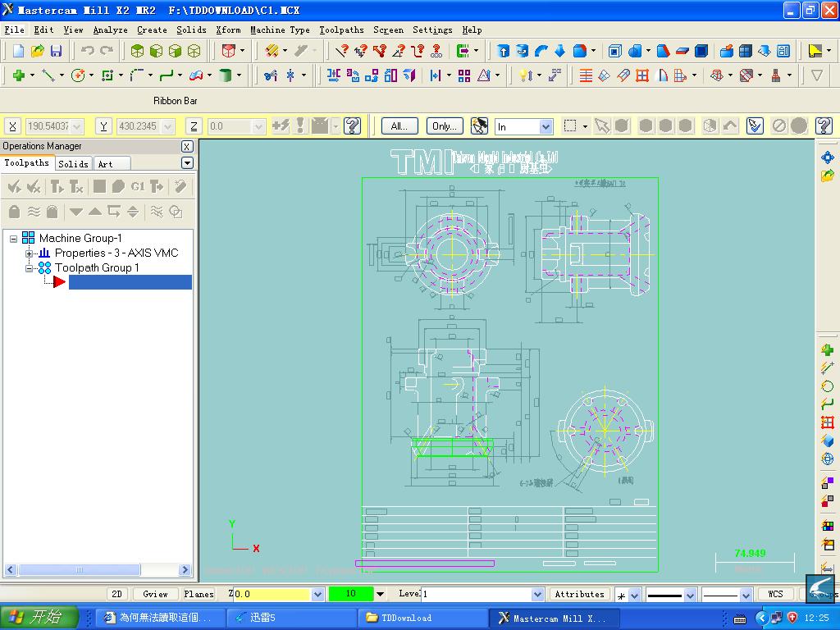Open the Y coordinate value dropdown
The width and height of the screenshot is (840, 630).
click(x=167, y=126)
